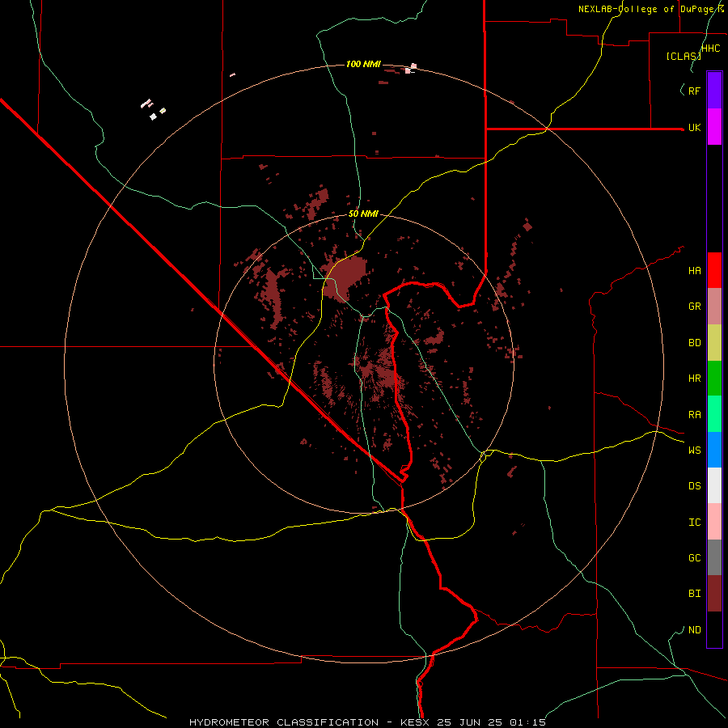Screen dimensions: 728x728
Task: Click the WS blue legend swatch
Action: 714,450
